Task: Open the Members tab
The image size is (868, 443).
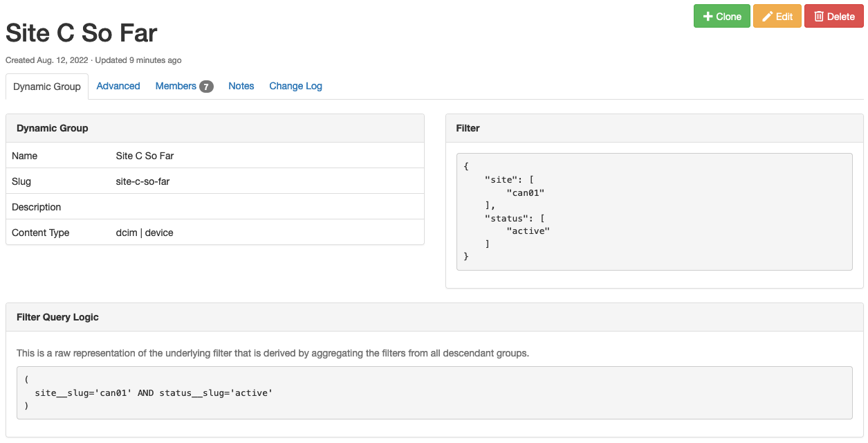Action: [176, 86]
